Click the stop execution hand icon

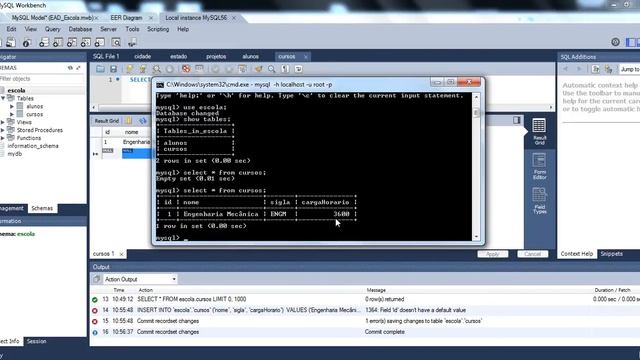170,69
